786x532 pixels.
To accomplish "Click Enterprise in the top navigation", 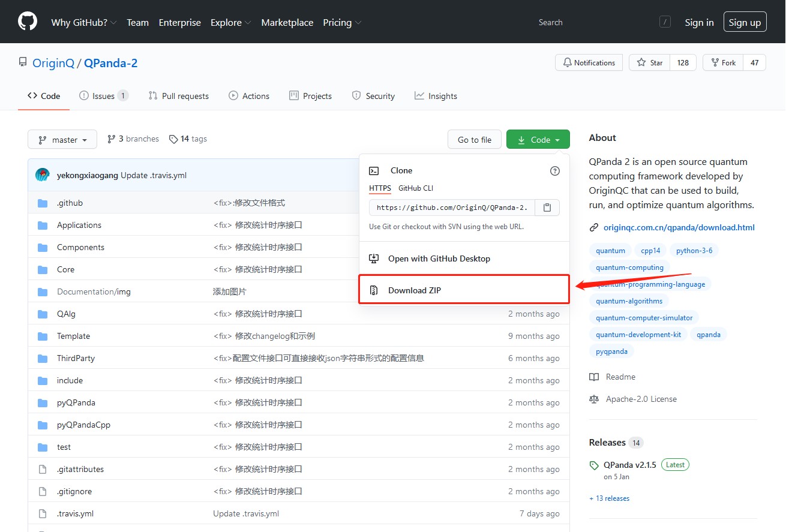I will (x=180, y=23).
